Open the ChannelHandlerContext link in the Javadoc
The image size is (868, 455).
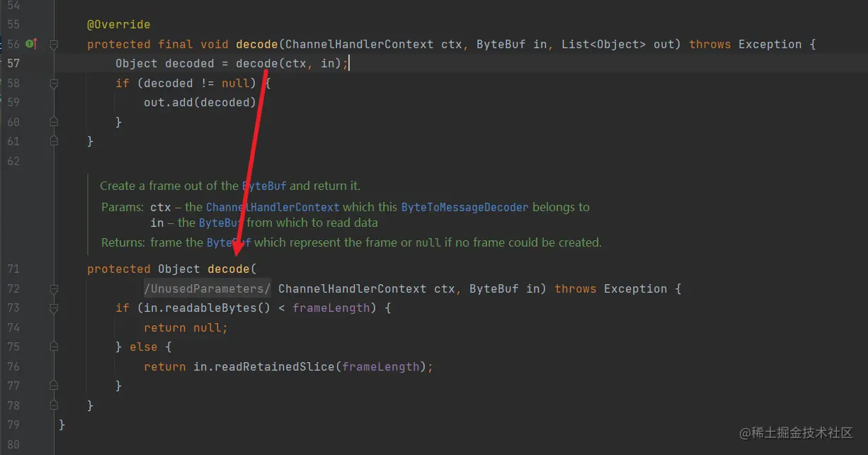coord(273,207)
